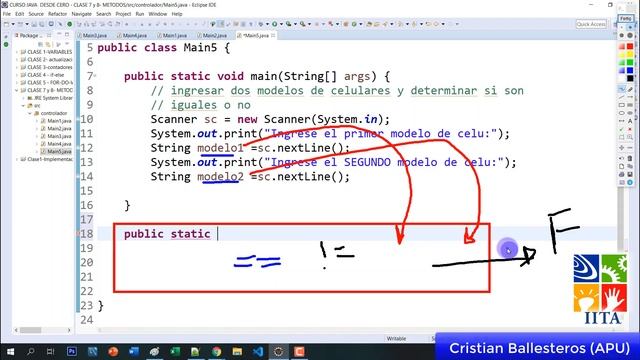
Task: Open the Refactor menu
Action: [x=58, y=14]
